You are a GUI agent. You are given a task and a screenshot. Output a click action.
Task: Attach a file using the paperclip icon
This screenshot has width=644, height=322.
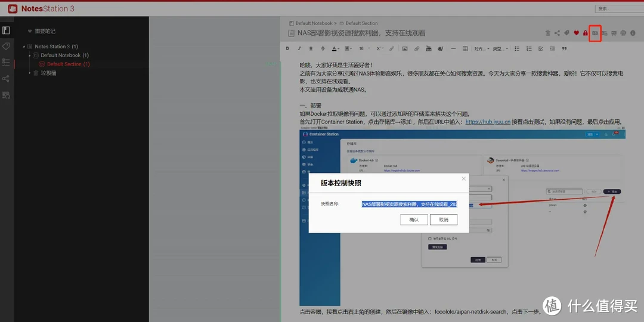point(416,48)
